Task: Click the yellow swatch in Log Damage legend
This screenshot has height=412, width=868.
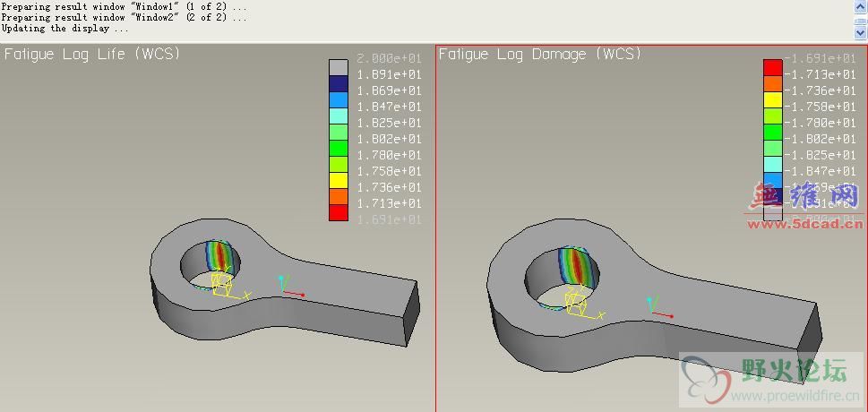Action: 773,99
